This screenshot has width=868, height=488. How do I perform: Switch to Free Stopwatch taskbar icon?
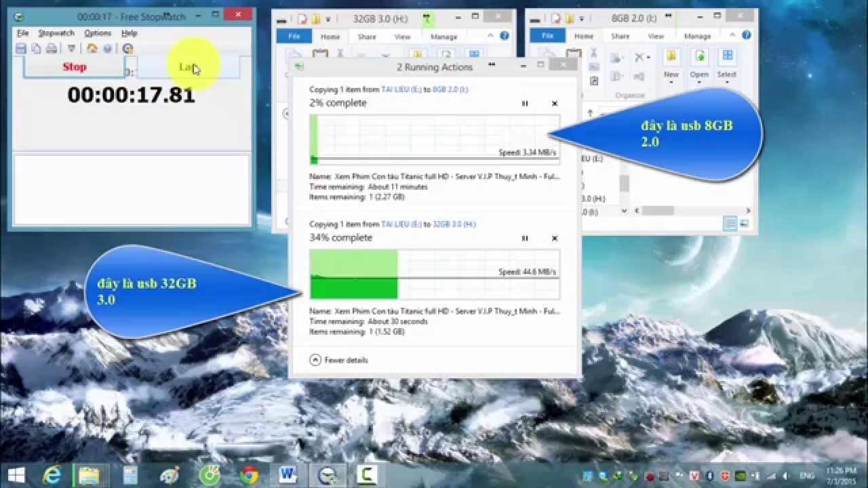click(328, 475)
